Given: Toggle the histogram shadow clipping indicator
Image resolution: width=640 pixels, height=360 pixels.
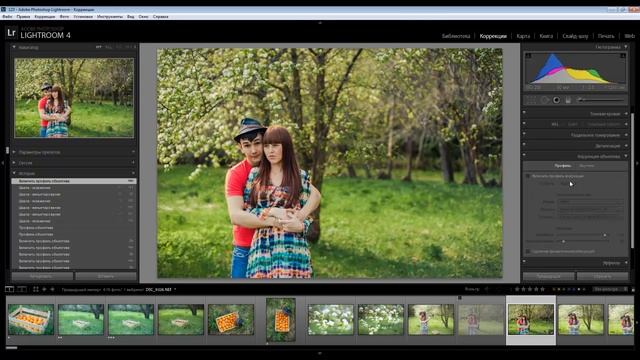Looking at the screenshot, I should click(x=528, y=56).
